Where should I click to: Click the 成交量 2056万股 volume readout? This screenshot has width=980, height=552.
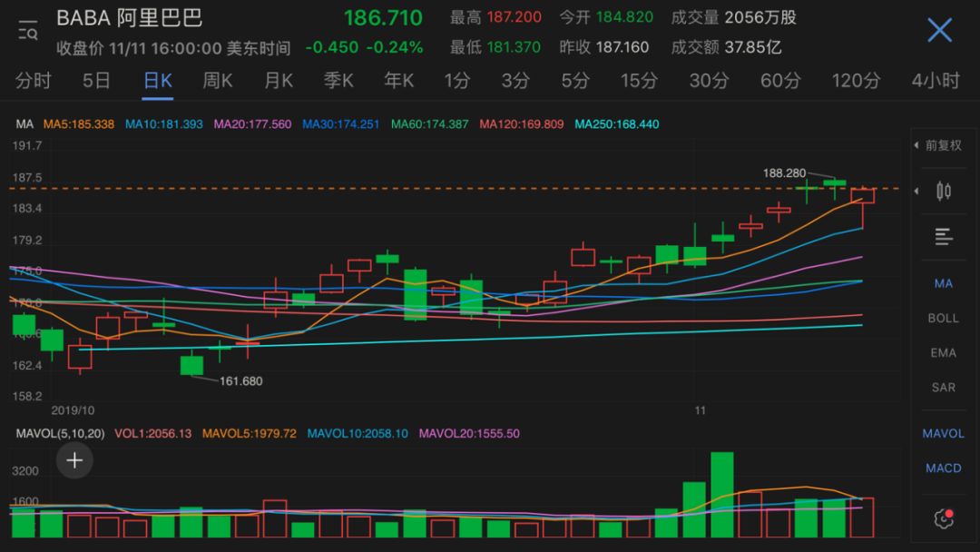pos(734,17)
